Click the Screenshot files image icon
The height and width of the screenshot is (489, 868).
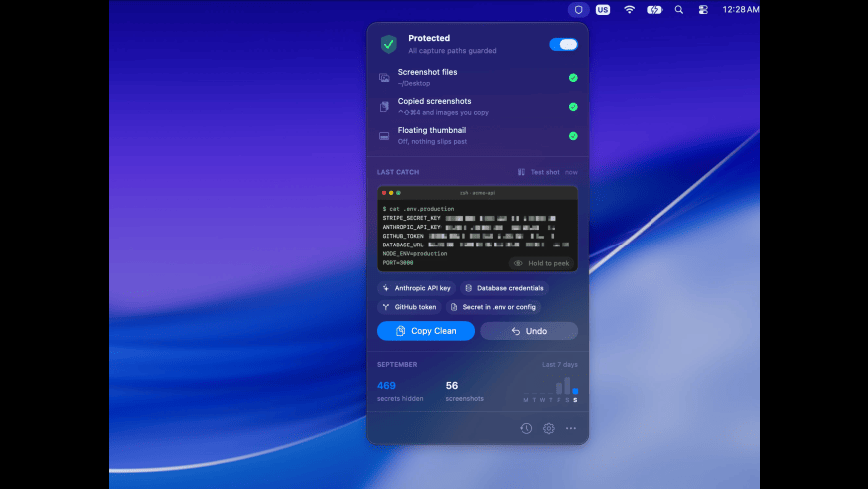coord(384,78)
